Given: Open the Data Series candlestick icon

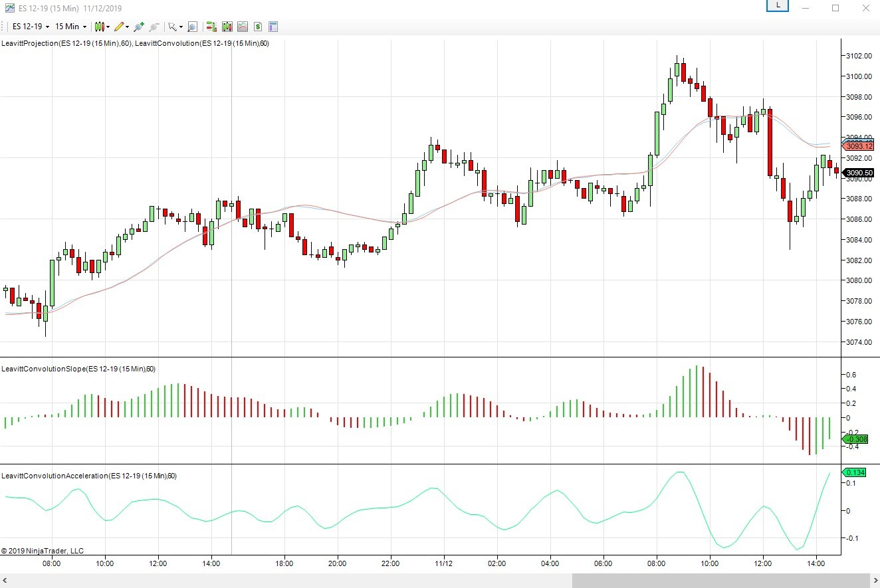Looking at the screenshot, I should click(227, 27).
